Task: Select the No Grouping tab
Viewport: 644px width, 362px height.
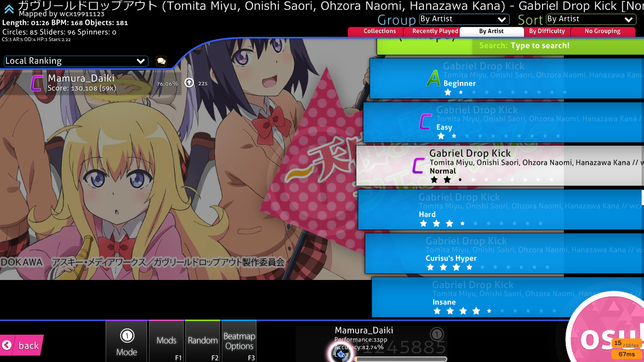Action: pos(603,32)
